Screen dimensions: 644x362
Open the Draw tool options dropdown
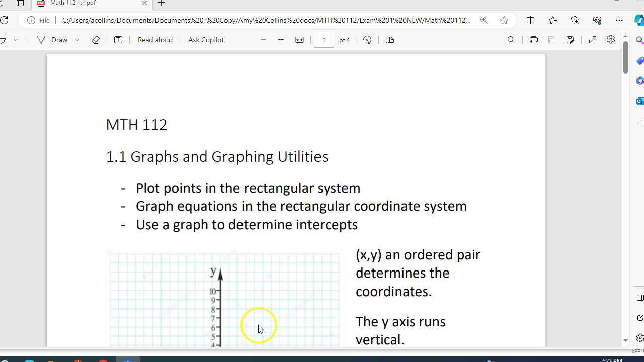coord(77,40)
